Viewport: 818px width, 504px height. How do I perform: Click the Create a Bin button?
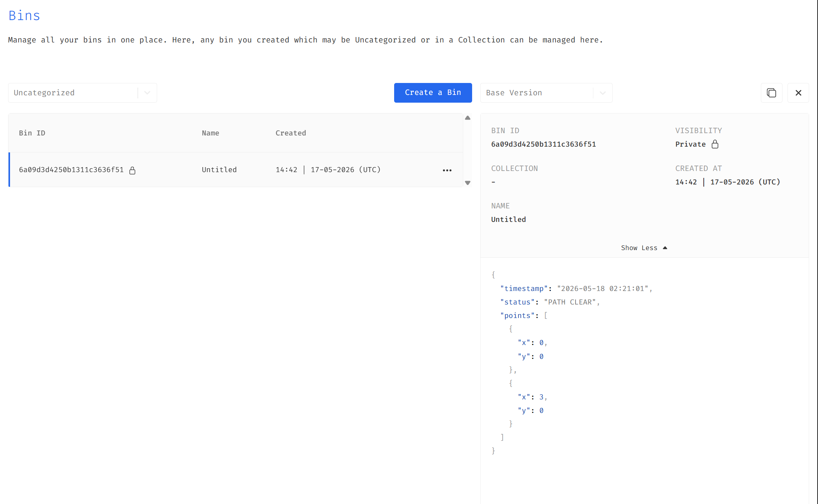point(433,93)
